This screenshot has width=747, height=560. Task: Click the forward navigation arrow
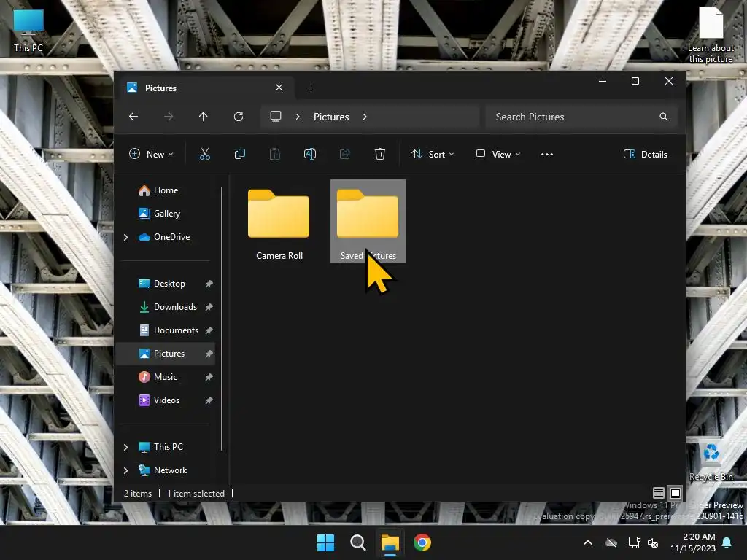[x=169, y=117]
